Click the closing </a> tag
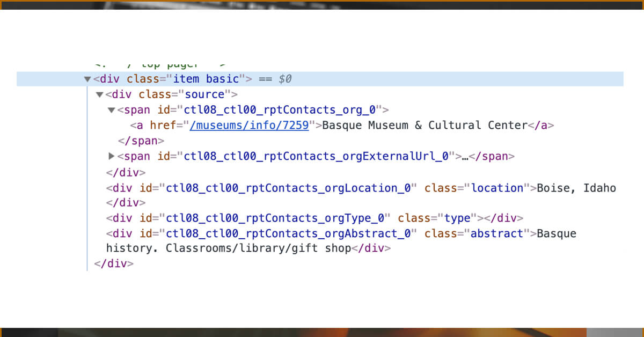The width and height of the screenshot is (644, 337). 541,125
